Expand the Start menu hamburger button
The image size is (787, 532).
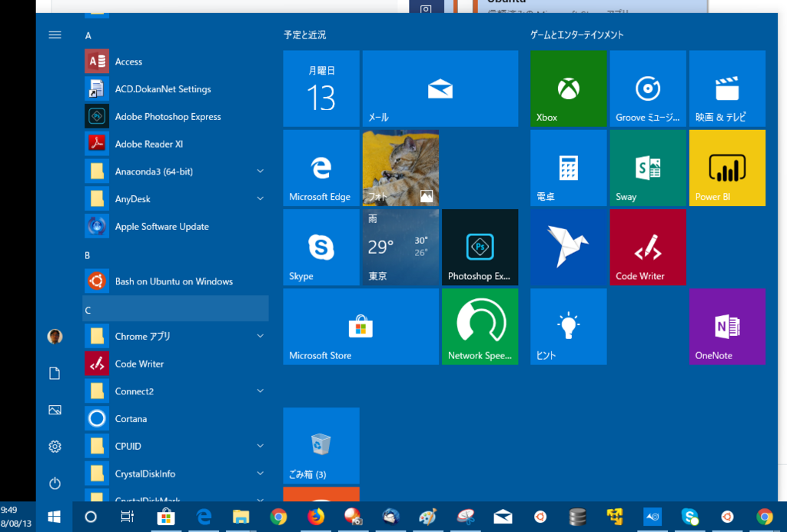pyautogui.click(x=55, y=35)
